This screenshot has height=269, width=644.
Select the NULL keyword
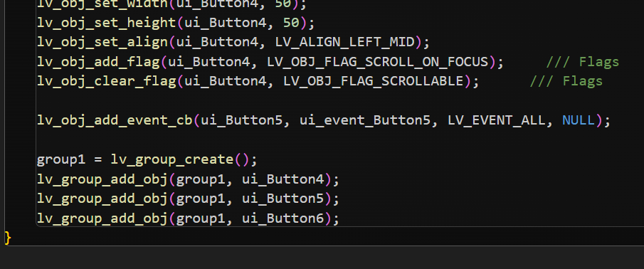tap(579, 120)
